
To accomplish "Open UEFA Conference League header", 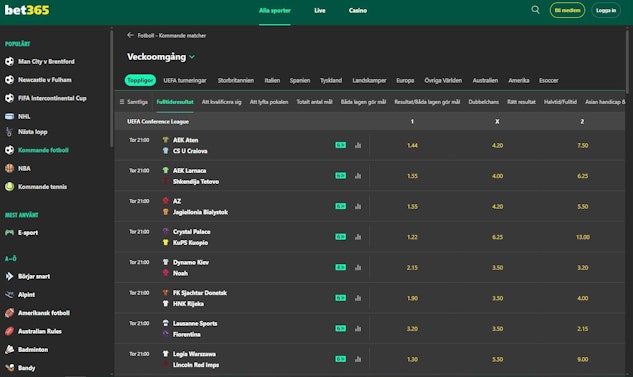I will point(158,121).
